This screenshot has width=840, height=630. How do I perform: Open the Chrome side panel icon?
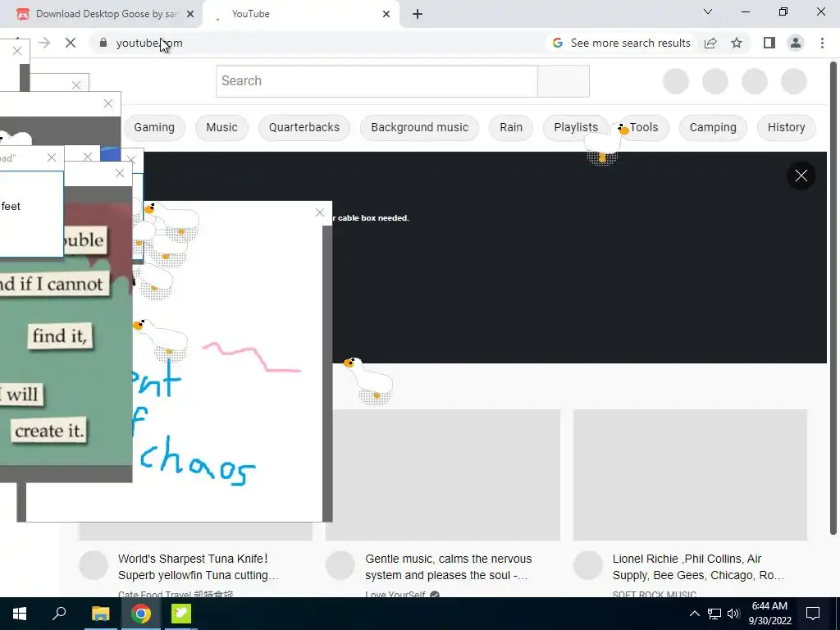point(769,43)
